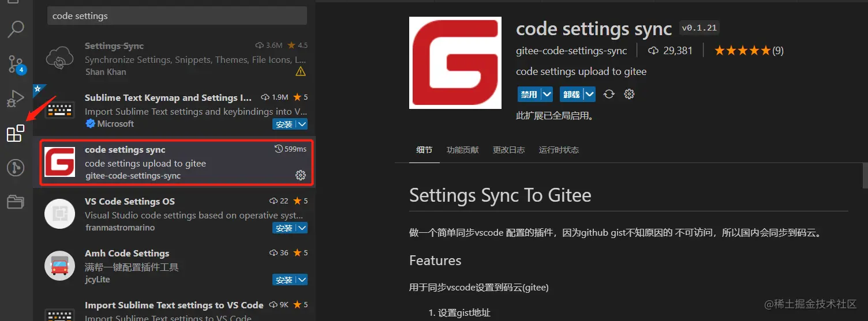This screenshot has width=868, height=321.
Task: Click the detail page vertical scrollbar
Action: coord(865,176)
